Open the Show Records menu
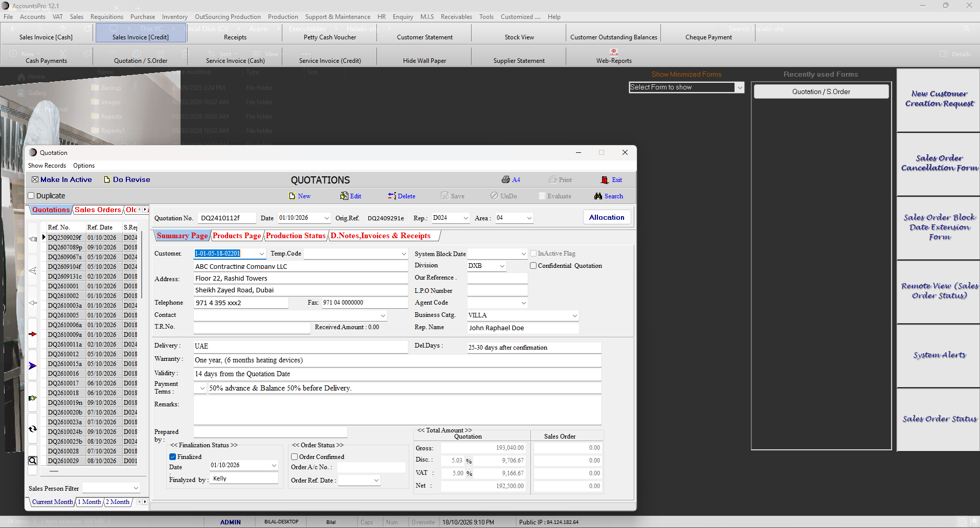This screenshot has height=528, width=980. pyautogui.click(x=47, y=166)
